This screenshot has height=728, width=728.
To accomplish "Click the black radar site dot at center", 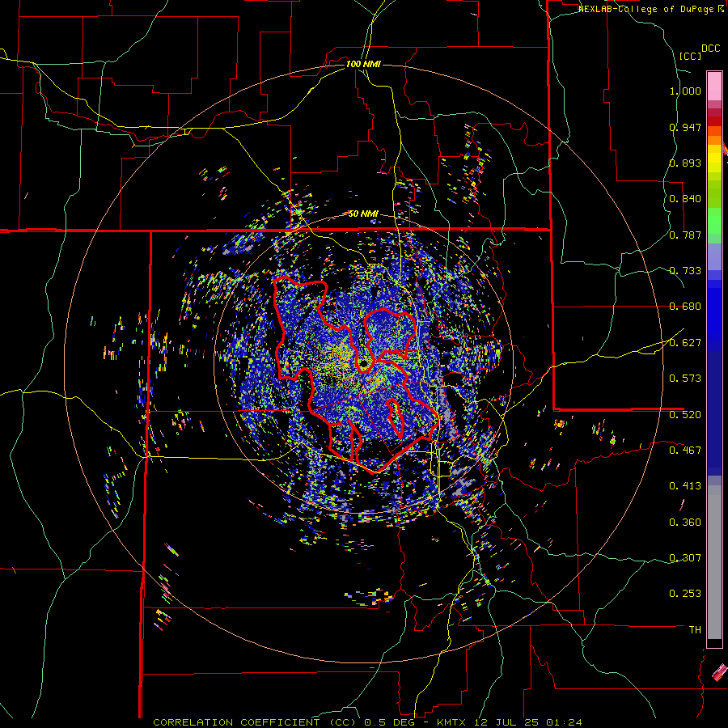I will 363,363.
